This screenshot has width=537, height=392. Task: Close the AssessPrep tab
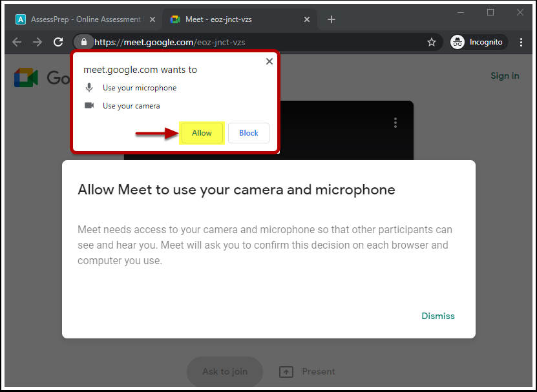(x=153, y=19)
